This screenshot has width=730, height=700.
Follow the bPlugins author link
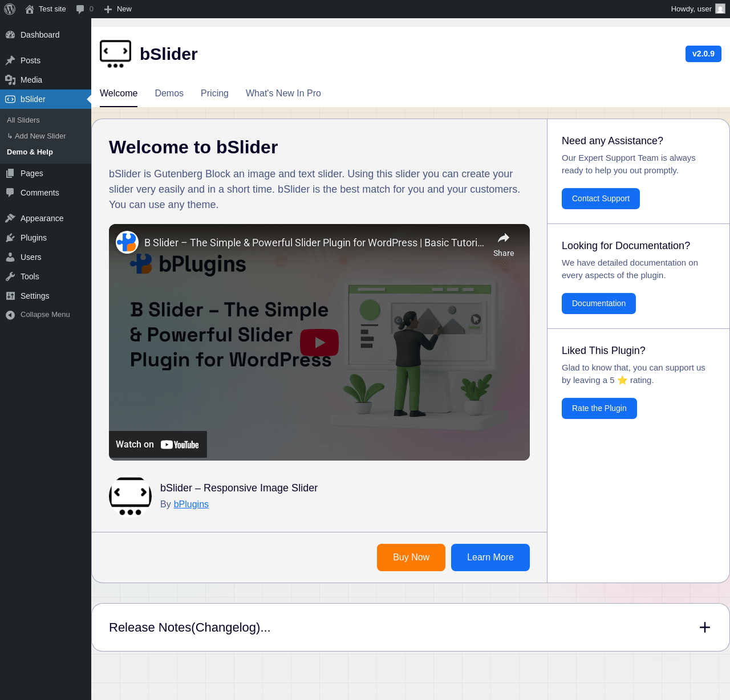click(x=191, y=504)
